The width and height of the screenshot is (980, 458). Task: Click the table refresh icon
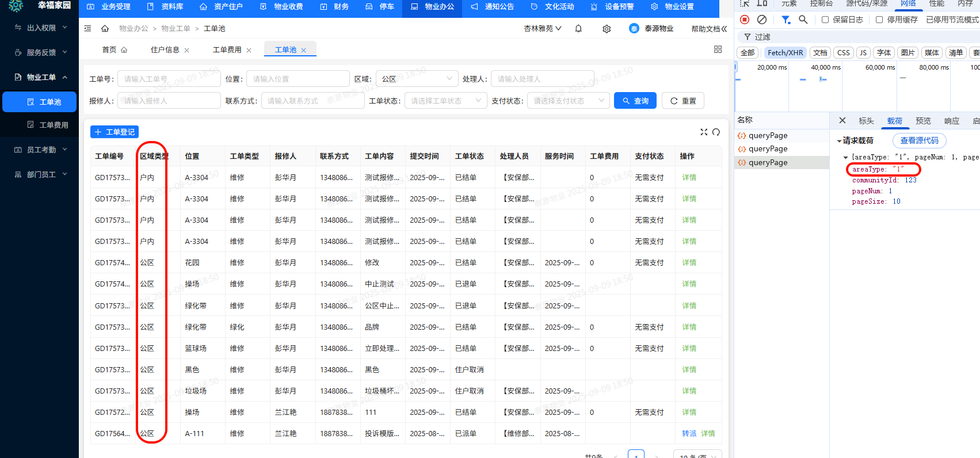coord(716,132)
